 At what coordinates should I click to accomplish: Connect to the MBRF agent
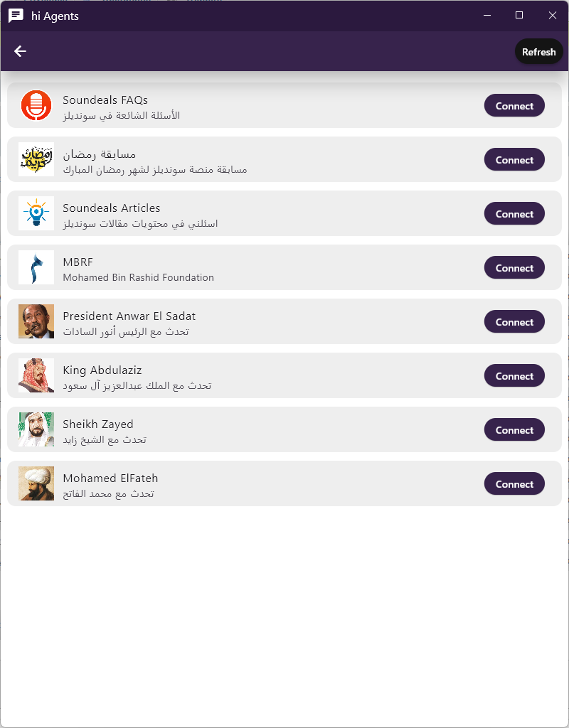(514, 268)
